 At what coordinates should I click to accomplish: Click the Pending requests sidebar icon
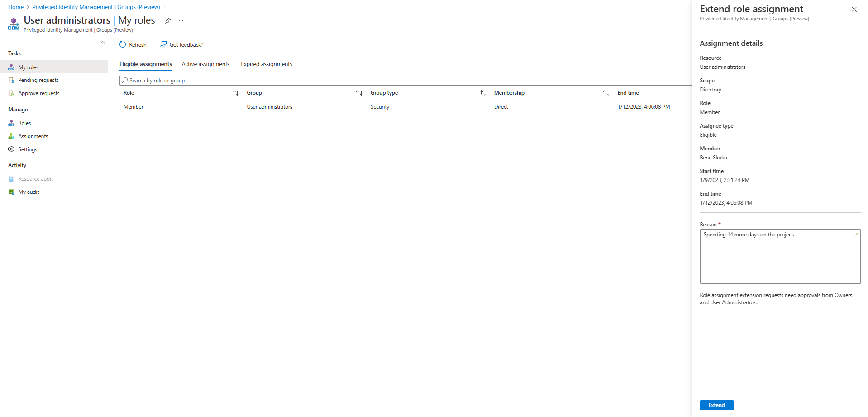click(11, 80)
